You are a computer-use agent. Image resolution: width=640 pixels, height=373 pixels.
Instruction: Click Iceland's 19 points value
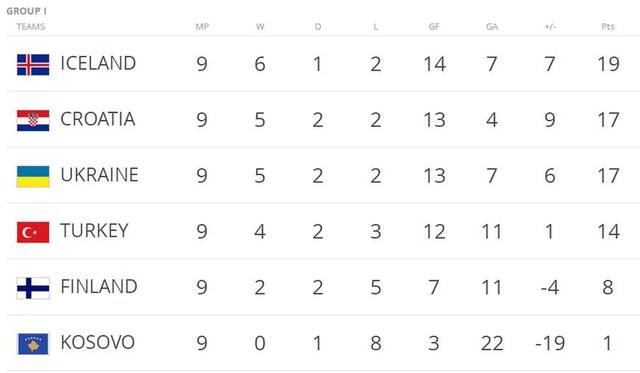click(x=608, y=64)
